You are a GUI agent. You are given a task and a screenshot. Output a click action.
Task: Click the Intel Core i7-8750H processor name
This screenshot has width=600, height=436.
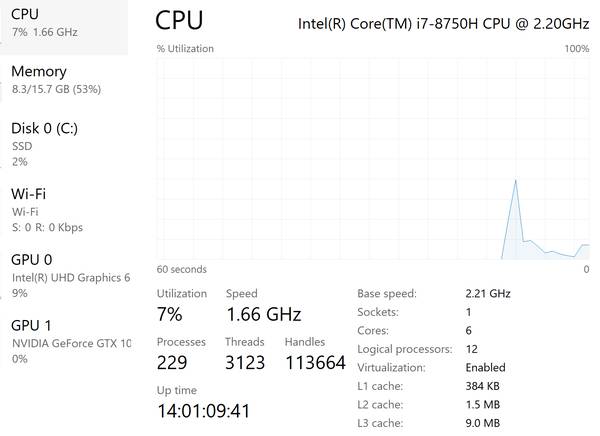pyautogui.click(x=443, y=24)
